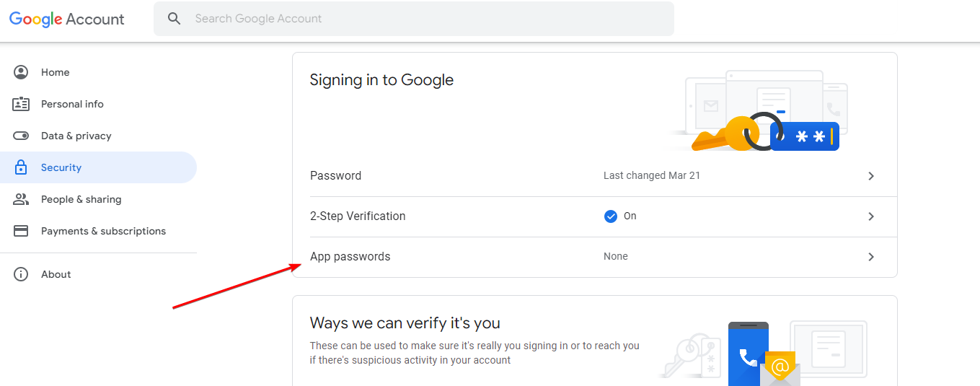
Task: Click the 2-Step Verification On checkmark
Action: pos(611,216)
